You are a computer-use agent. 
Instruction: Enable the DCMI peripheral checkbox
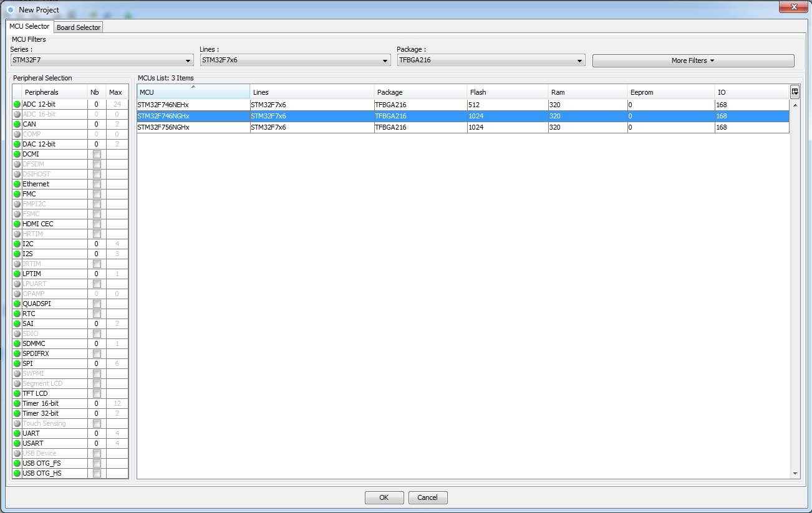pos(97,154)
